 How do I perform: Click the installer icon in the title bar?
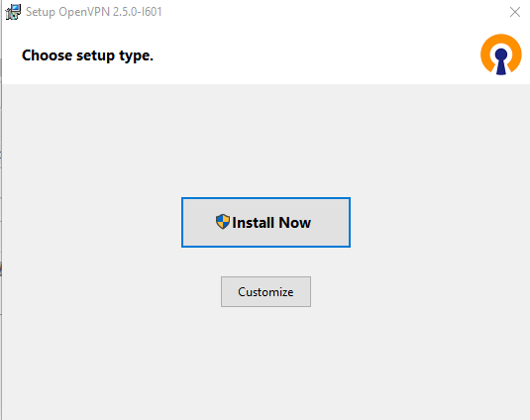(x=13, y=12)
